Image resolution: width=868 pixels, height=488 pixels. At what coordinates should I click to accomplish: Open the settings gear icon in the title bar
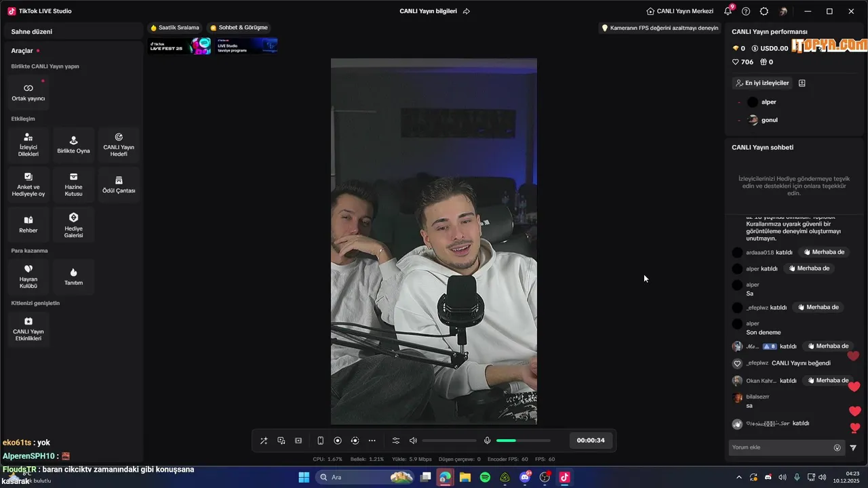click(x=764, y=12)
